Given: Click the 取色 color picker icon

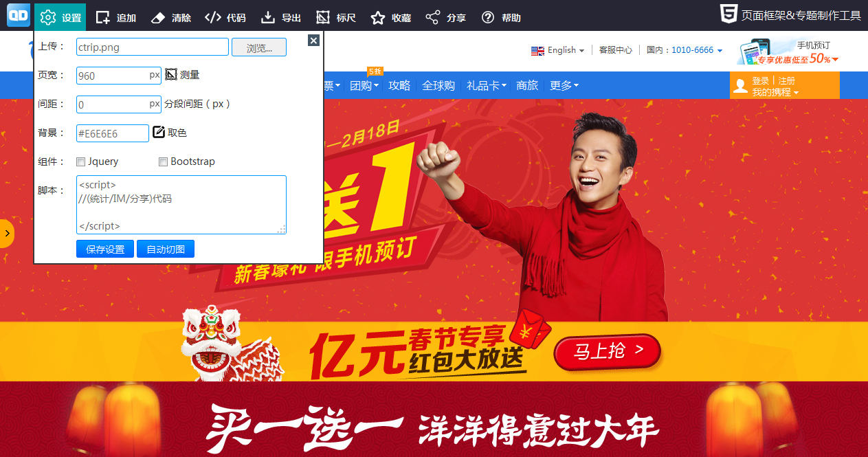Looking at the screenshot, I should coord(159,132).
